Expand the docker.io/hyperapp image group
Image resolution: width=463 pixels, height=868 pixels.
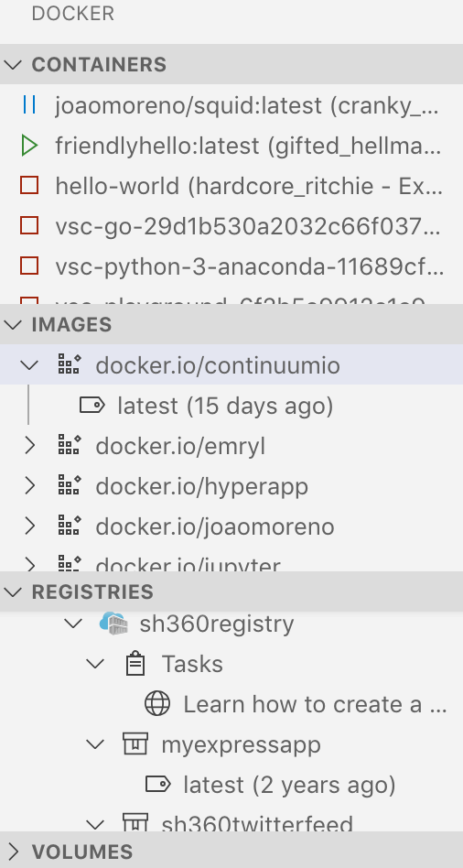(29, 486)
